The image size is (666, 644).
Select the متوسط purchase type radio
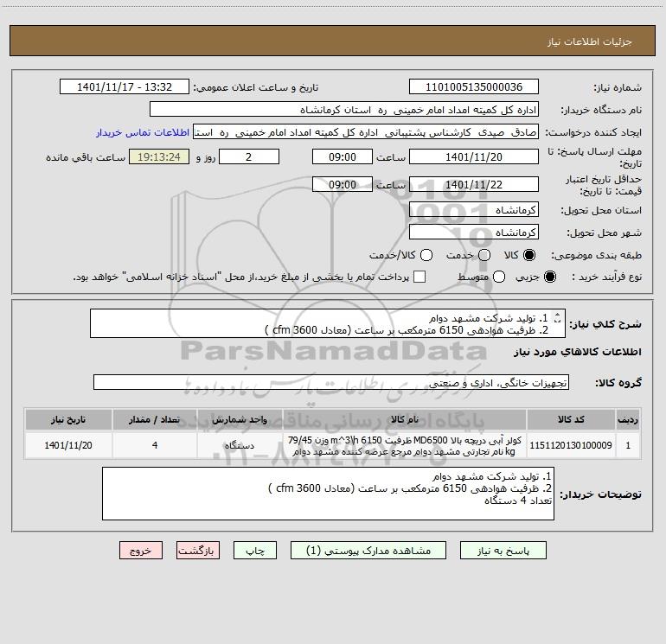pyautogui.click(x=499, y=277)
